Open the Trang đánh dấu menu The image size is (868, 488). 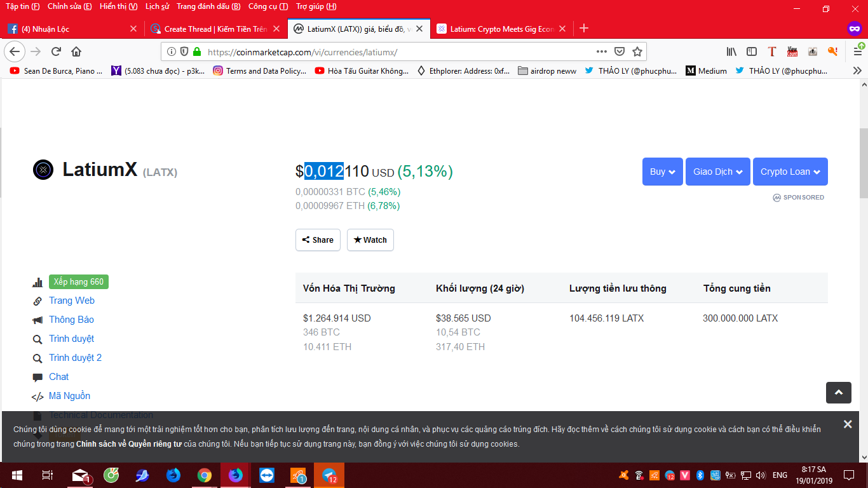208,6
